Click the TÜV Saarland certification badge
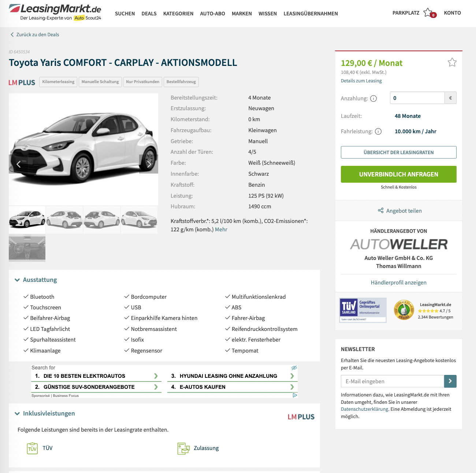The height and width of the screenshot is (473, 476). pyautogui.click(x=363, y=310)
